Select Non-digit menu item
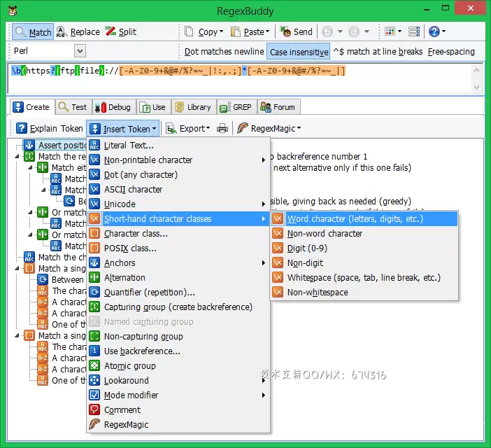491x448 pixels. click(x=364, y=262)
